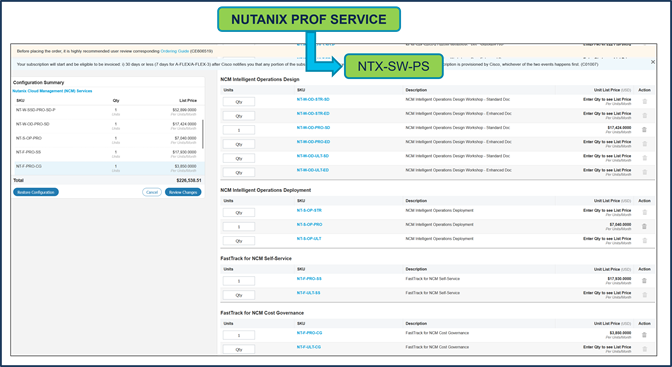Open SKU link NT-S-OP-STR

click(309, 211)
